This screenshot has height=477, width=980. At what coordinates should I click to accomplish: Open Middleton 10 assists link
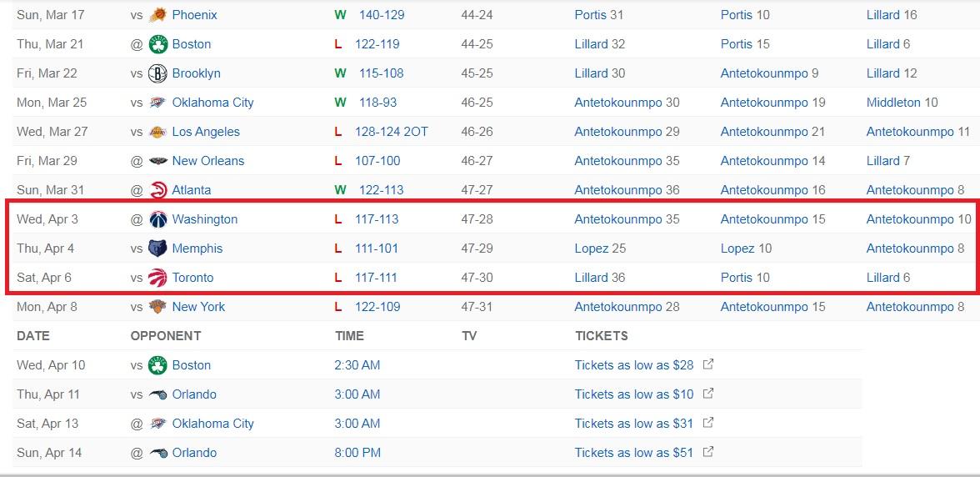click(x=902, y=103)
